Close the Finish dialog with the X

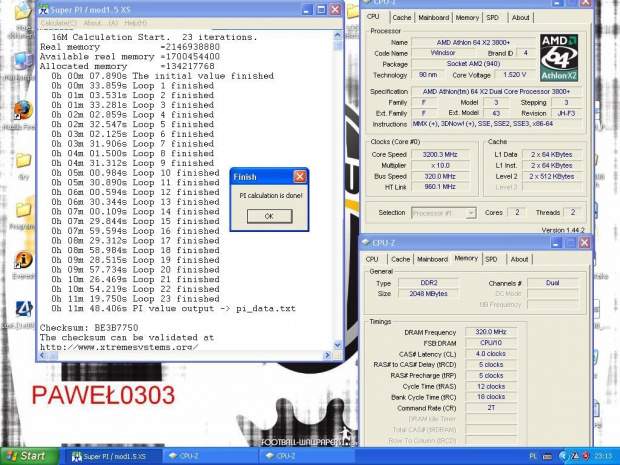[x=300, y=176]
